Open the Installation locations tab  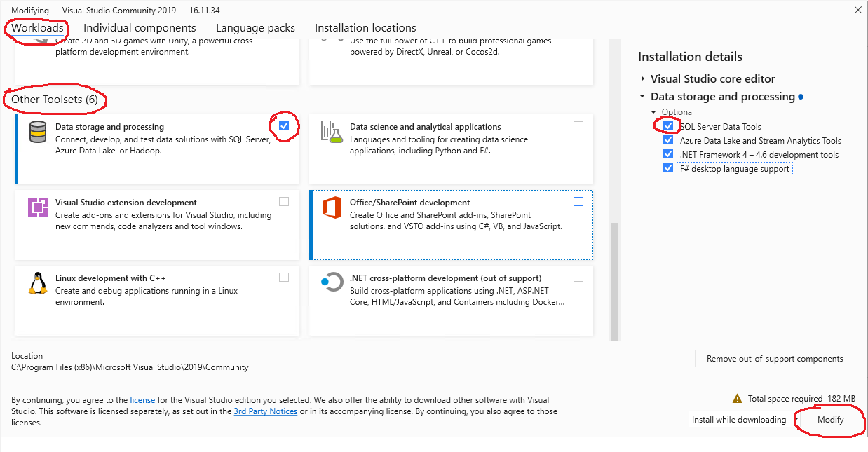[x=365, y=28]
